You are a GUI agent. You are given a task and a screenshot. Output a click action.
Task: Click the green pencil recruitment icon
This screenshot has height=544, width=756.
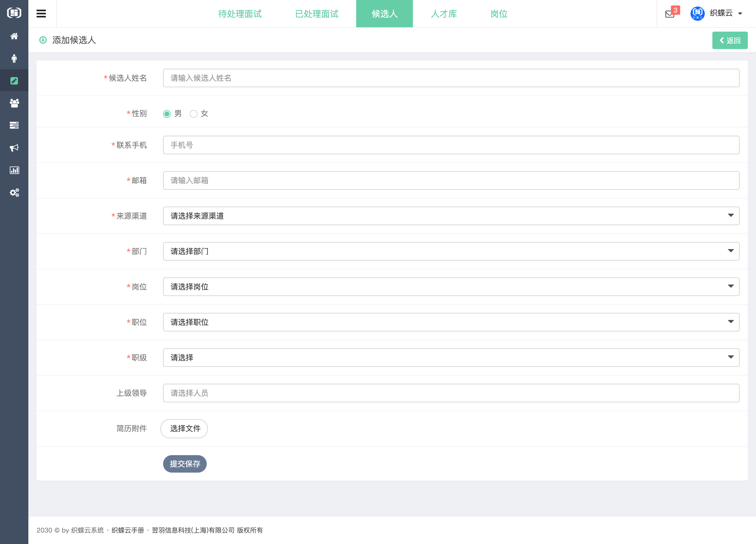(x=14, y=80)
